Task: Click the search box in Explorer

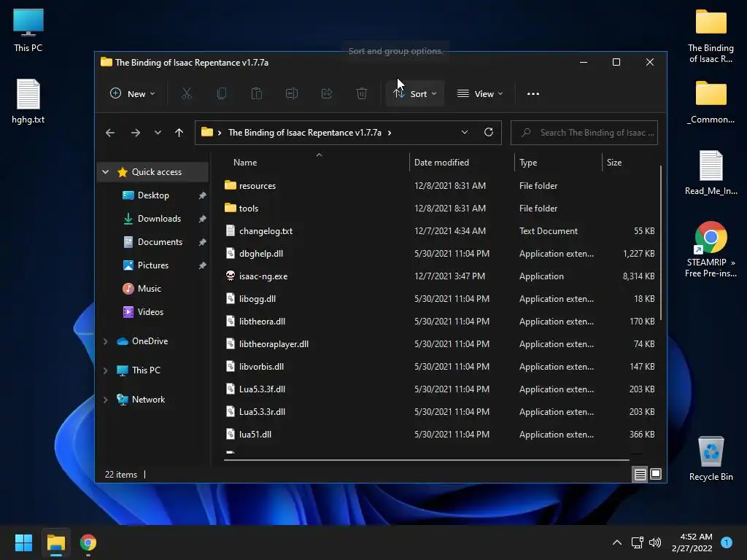Action: [584, 133]
